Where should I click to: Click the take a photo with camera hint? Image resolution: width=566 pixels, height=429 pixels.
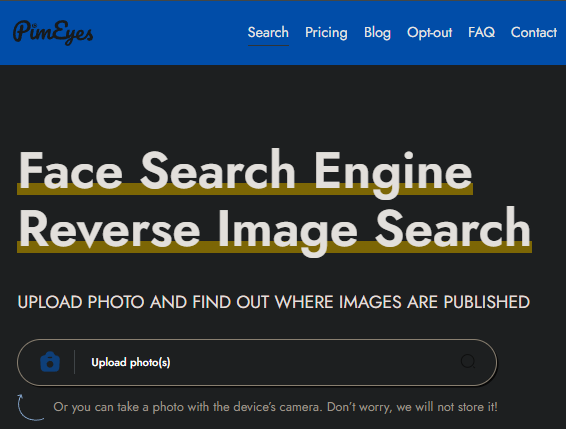click(275, 407)
